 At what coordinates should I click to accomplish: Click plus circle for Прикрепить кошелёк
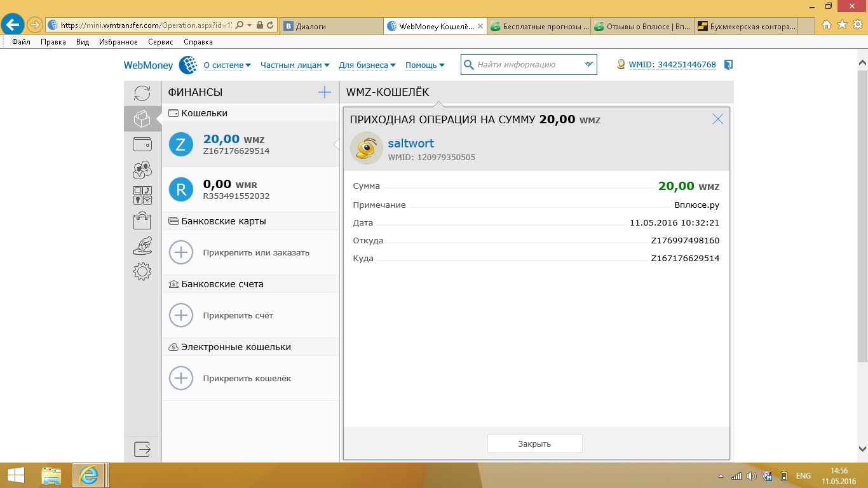coord(180,378)
